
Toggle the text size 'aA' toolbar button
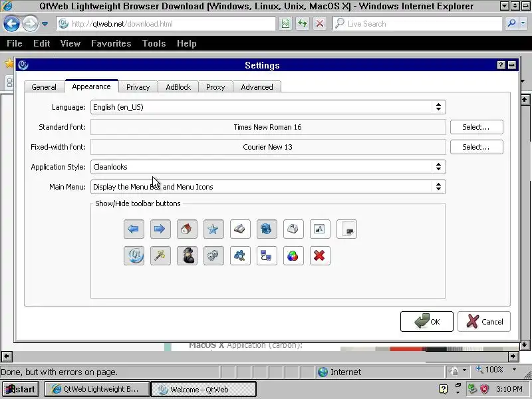(x=320, y=229)
